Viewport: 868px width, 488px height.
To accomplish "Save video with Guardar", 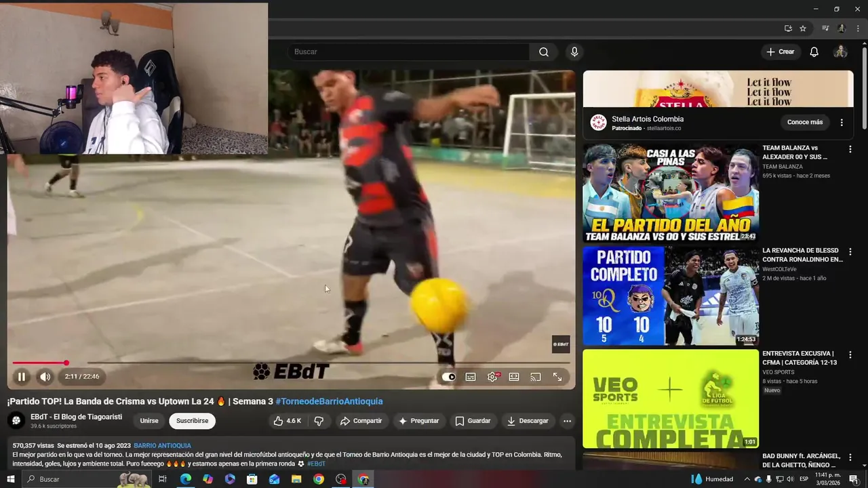I will click(473, 421).
